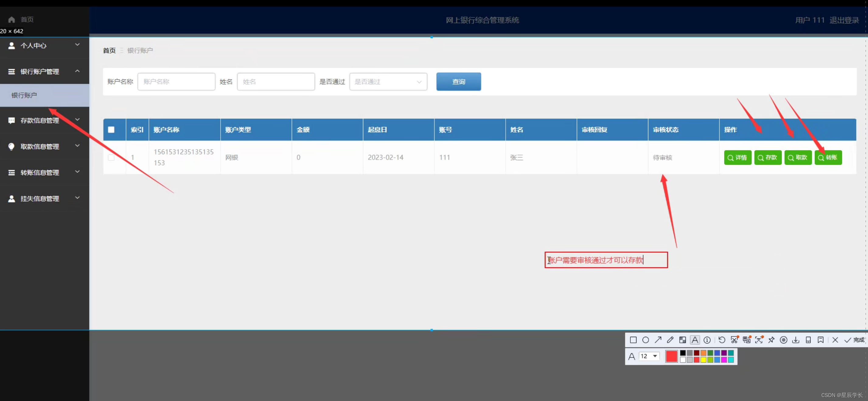Image resolution: width=868 pixels, height=401 pixels.
Task: Check the row 1 account checkbox
Action: (111, 157)
